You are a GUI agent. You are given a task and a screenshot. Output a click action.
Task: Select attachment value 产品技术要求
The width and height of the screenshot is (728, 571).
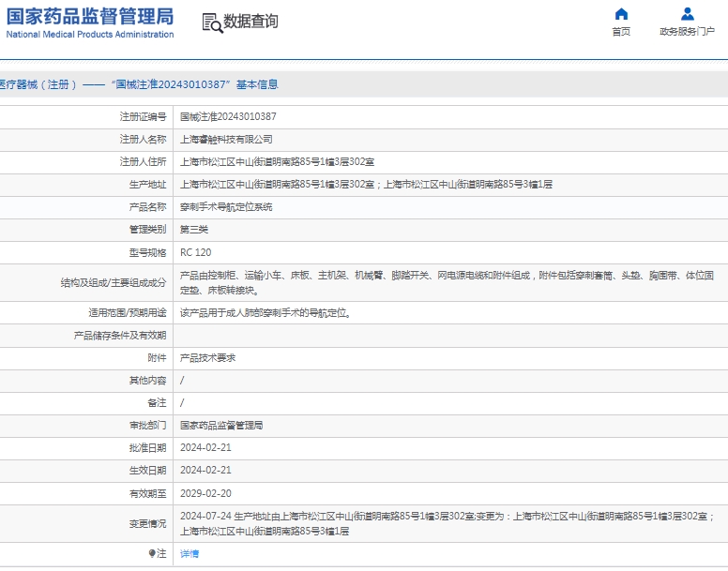(x=207, y=358)
